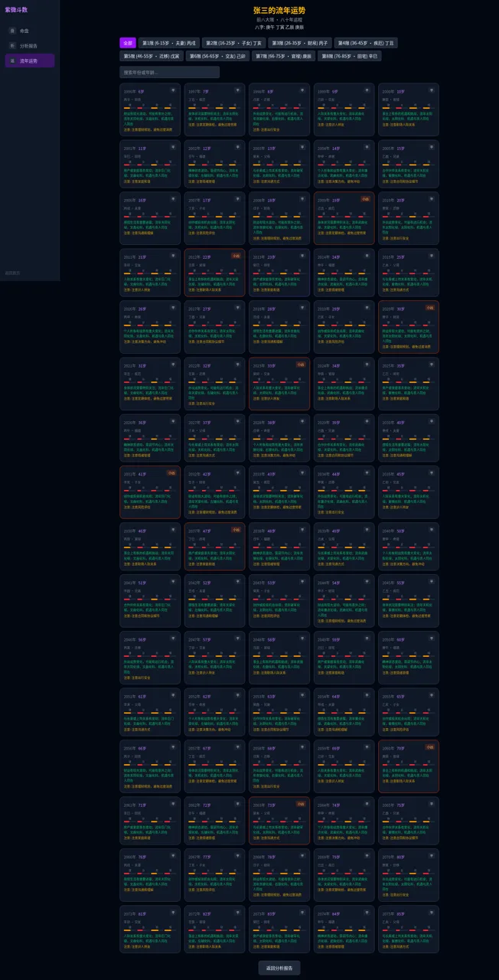Expand the 1997年 7岁 card arrow

point(236,90)
